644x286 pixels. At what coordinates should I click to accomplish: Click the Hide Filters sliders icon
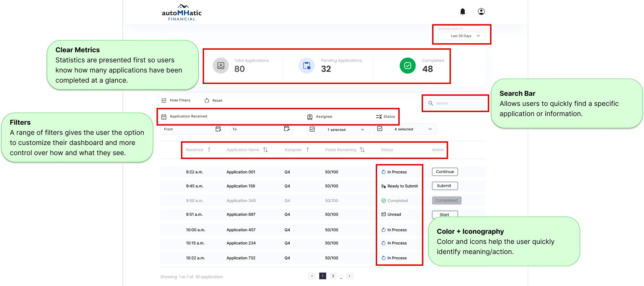164,101
